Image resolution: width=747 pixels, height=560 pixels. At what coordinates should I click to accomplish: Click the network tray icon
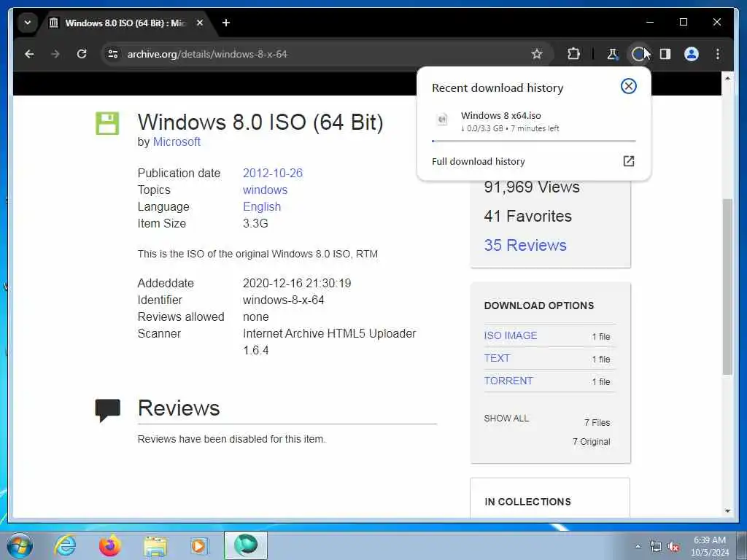[x=656, y=547]
